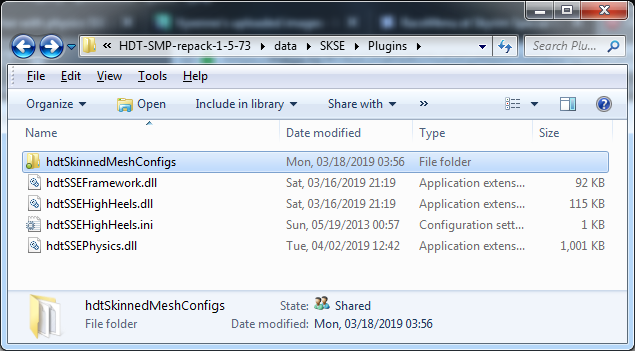Expand subfolders arrow after SKSE

(357, 47)
